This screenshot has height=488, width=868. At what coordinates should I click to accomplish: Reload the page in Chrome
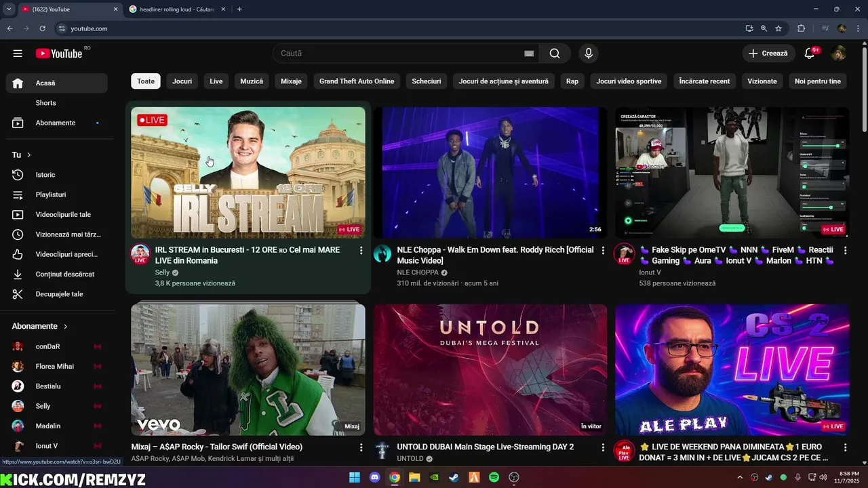pos(43,28)
